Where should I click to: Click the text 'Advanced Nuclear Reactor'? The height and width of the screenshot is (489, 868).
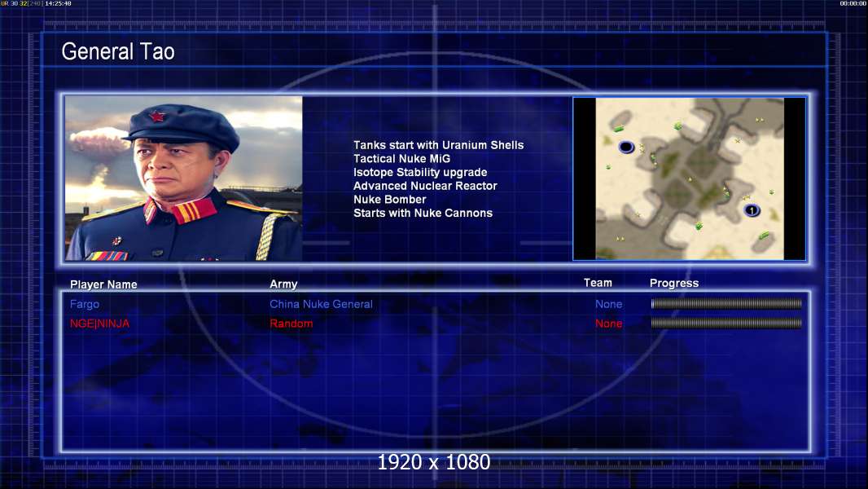click(x=425, y=186)
